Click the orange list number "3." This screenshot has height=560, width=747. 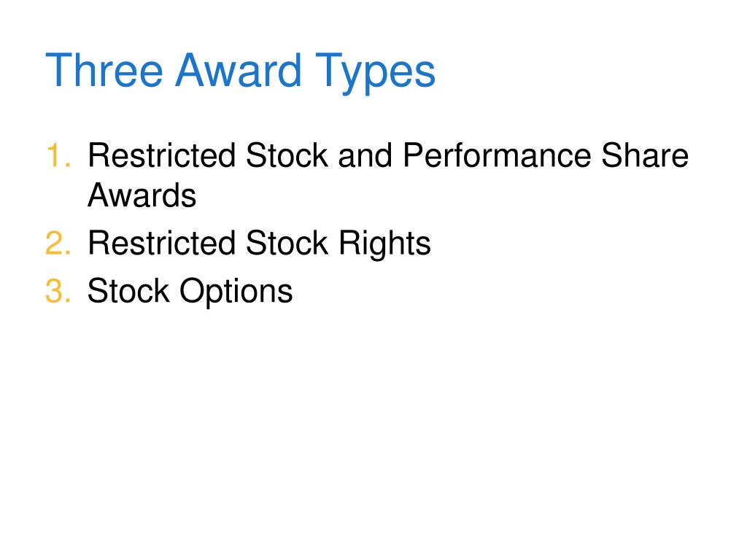pyautogui.click(x=58, y=290)
